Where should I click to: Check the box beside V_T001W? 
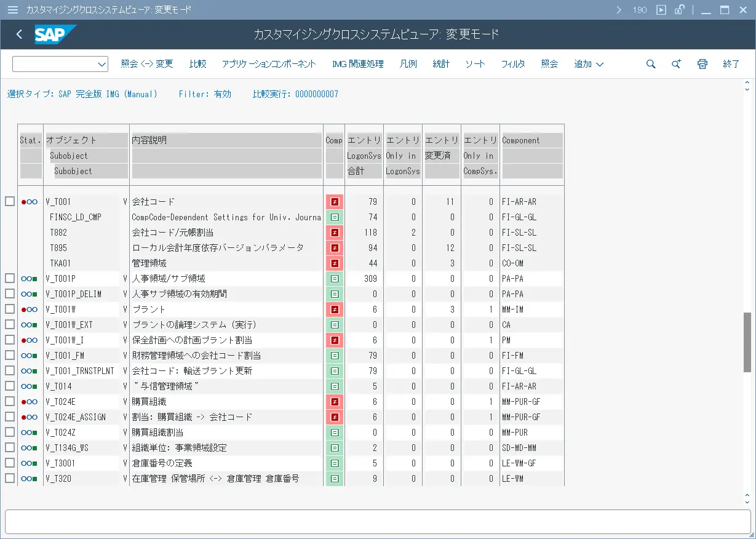(10, 309)
